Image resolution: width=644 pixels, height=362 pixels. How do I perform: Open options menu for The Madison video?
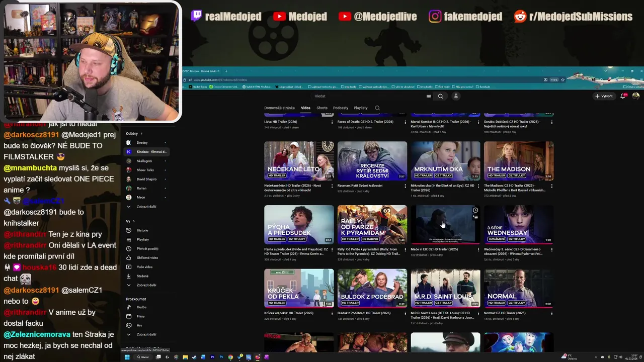pyautogui.click(x=552, y=186)
